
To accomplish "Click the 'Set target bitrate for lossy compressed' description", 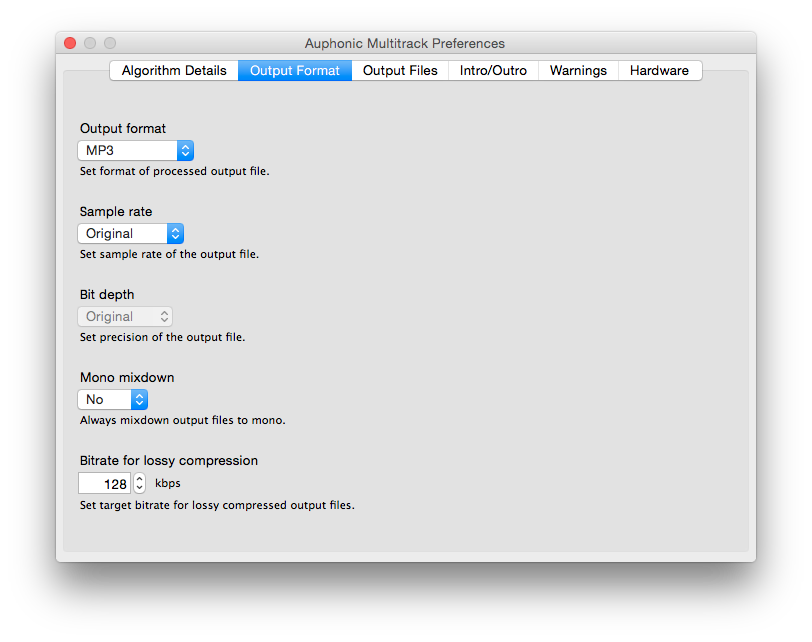I will (x=217, y=505).
